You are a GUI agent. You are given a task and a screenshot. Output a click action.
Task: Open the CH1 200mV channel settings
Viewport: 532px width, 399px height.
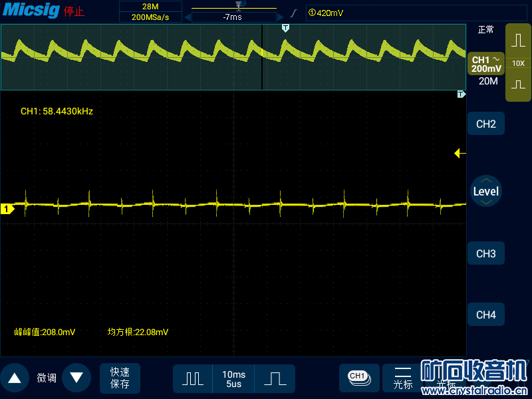pos(486,64)
